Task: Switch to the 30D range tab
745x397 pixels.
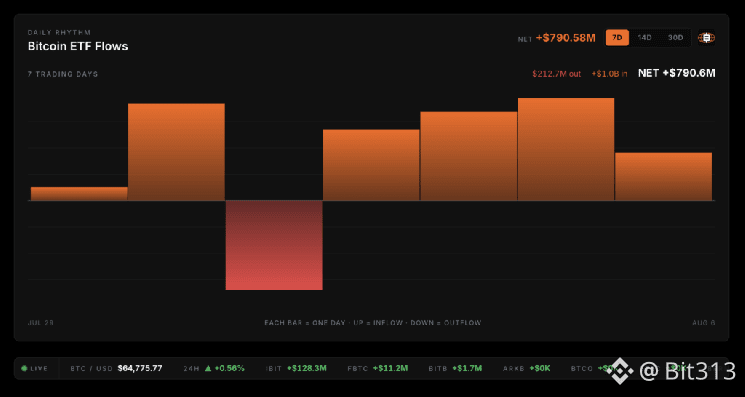Action: pyautogui.click(x=675, y=38)
